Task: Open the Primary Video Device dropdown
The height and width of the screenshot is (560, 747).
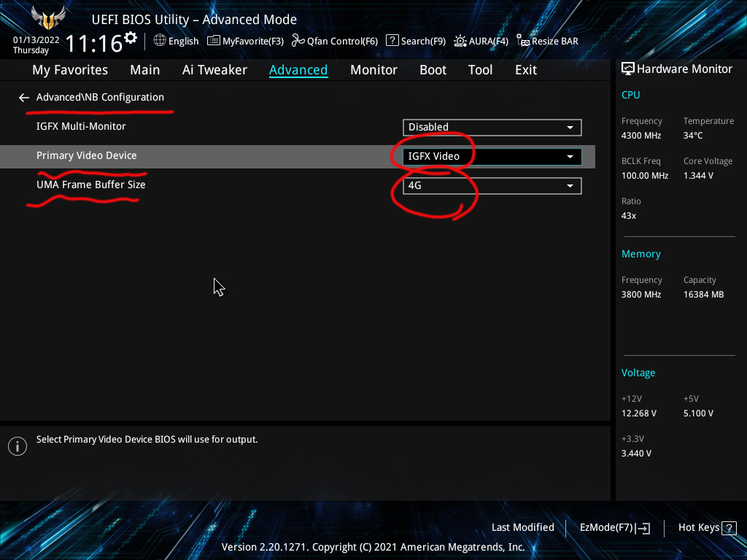Action: (492, 157)
